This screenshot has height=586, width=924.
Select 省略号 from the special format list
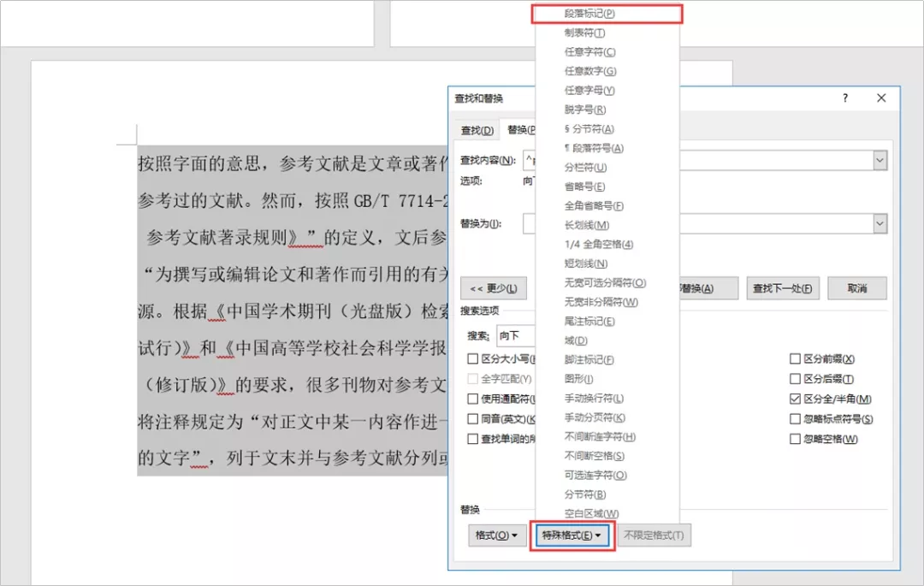[x=584, y=186]
